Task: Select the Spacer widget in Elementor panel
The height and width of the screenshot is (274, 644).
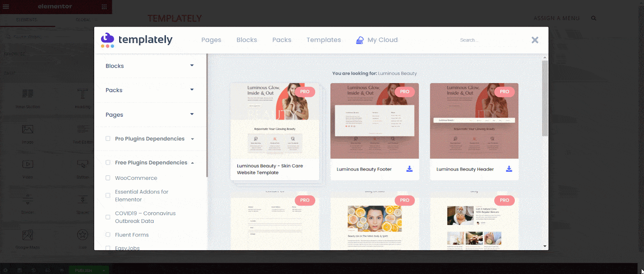Action: coord(83,204)
